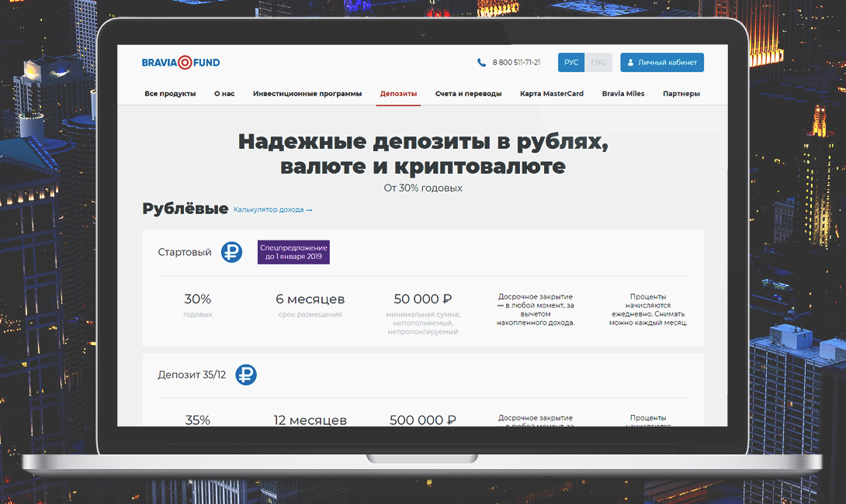Viewport: 846px width, 504px height.
Task: Open Карта MasterCard page
Action: [551, 94]
